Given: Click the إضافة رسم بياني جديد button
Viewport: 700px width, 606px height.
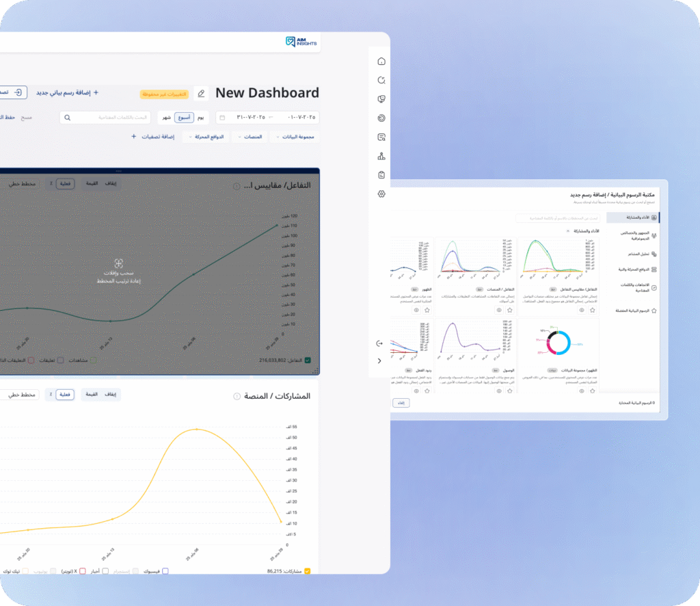Looking at the screenshot, I should tap(67, 92).
